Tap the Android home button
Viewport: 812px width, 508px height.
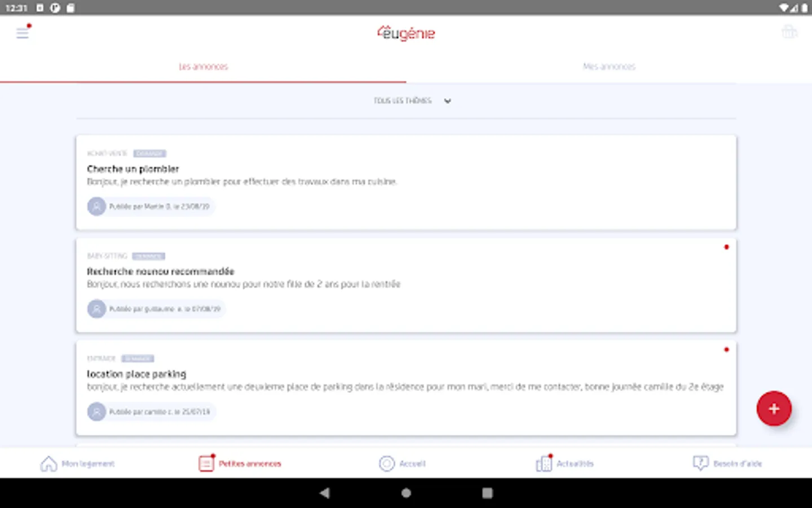pyautogui.click(x=406, y=493)
